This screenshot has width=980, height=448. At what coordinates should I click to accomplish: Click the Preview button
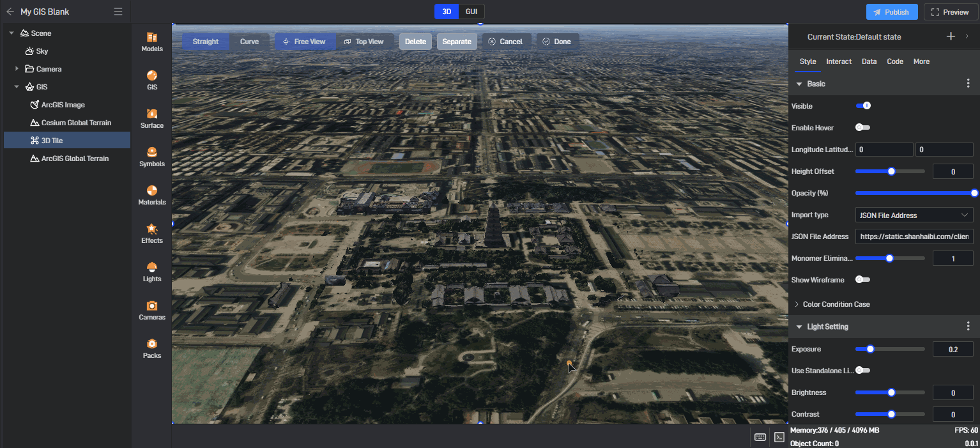pyautogui.click(x=951, y=12)
